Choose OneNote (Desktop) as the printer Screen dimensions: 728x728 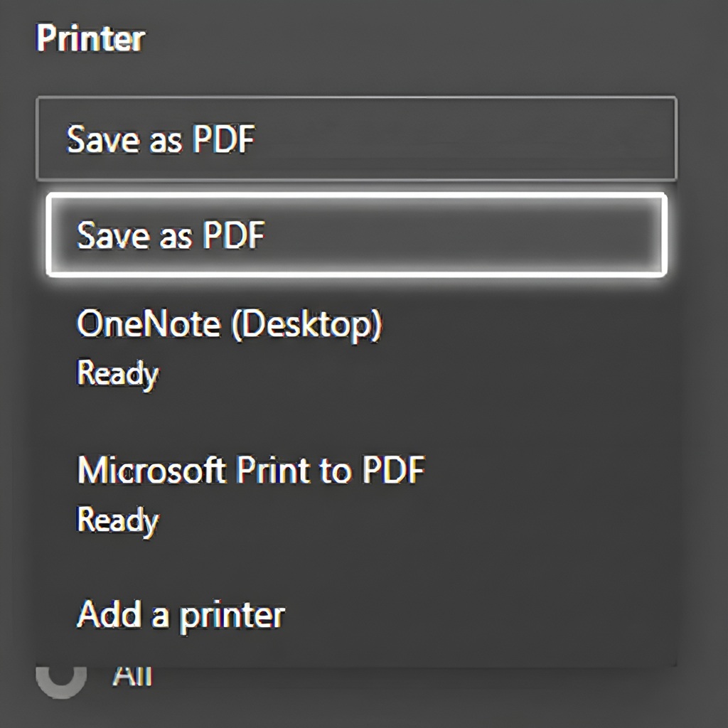pyautogui.click(x=231, y=323)
